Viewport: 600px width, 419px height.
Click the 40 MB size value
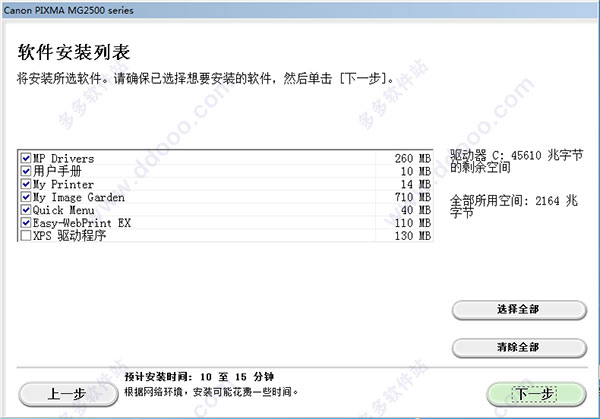(x=416, y=210)
